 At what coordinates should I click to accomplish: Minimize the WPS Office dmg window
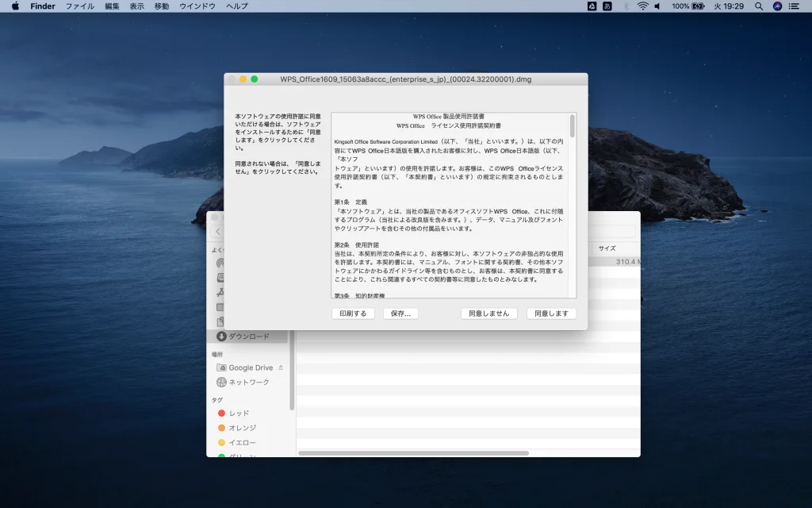(243, 79)
